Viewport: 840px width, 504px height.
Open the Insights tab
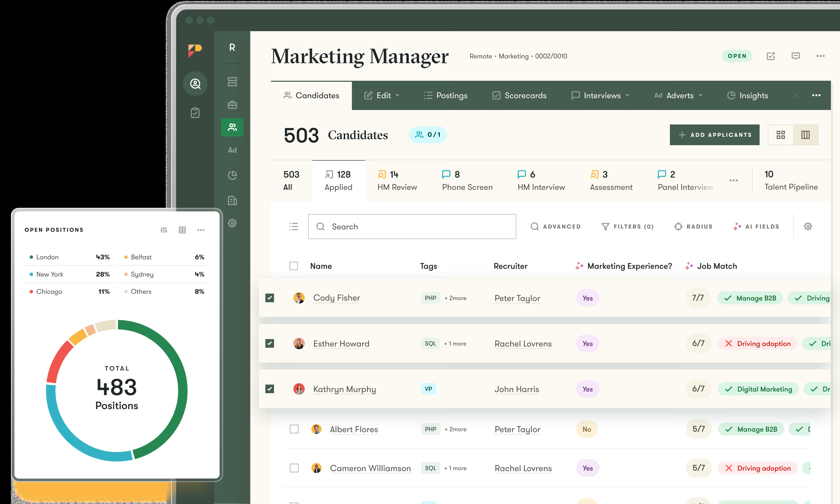point(748,95)
